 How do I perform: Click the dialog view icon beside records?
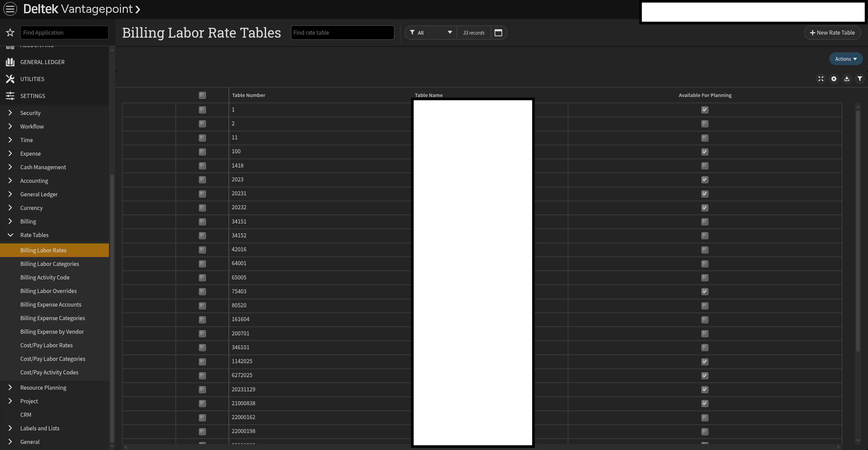[498, 33]
